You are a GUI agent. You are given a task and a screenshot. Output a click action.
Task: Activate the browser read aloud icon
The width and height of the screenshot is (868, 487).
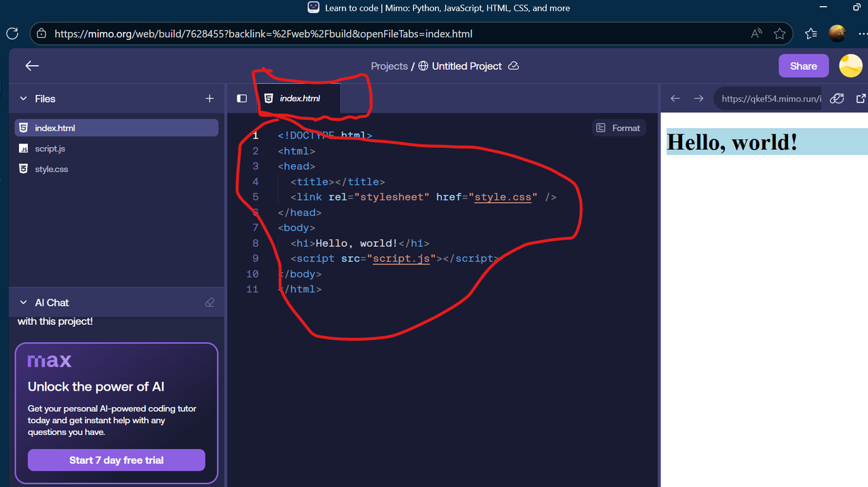pyautogui.click(x=756, y=33)
